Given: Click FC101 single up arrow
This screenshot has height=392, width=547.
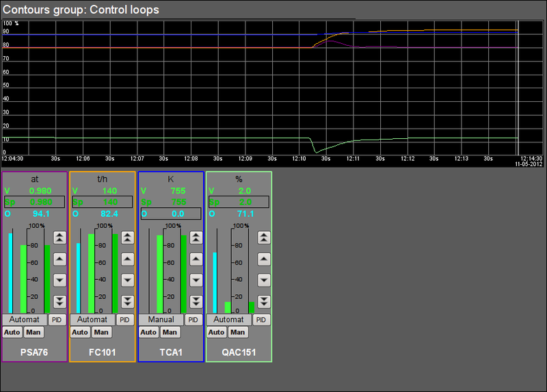Looking at the screenshot, I should [x=128, y=259].
